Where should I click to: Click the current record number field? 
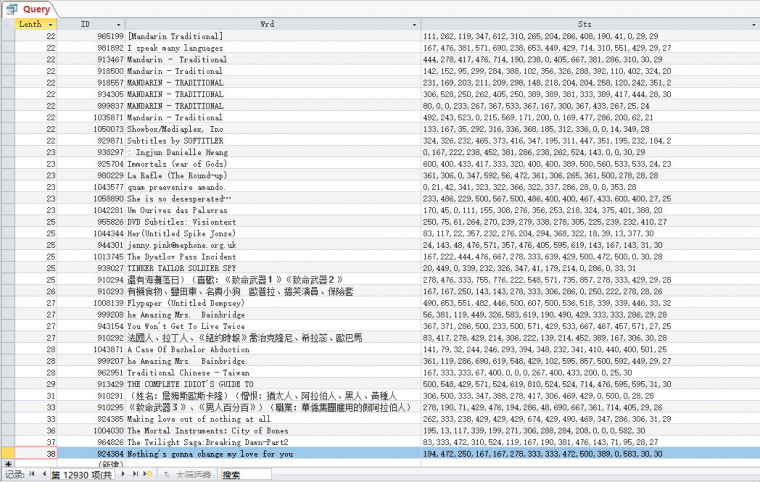pos(82,474)
